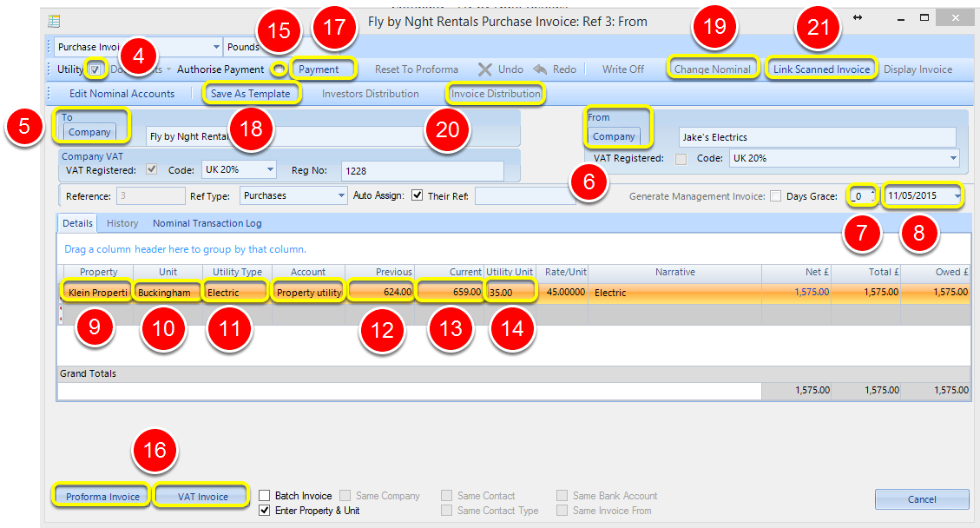Click the Undo X icon
The height and width of the screenshot is (528, 980).
click(485, 69)
